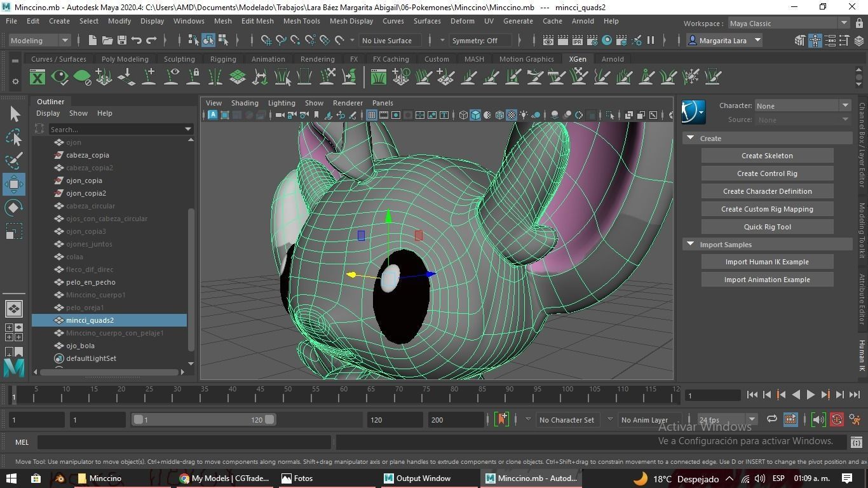Open the Character None dropdown

click(x=803, y=105)
